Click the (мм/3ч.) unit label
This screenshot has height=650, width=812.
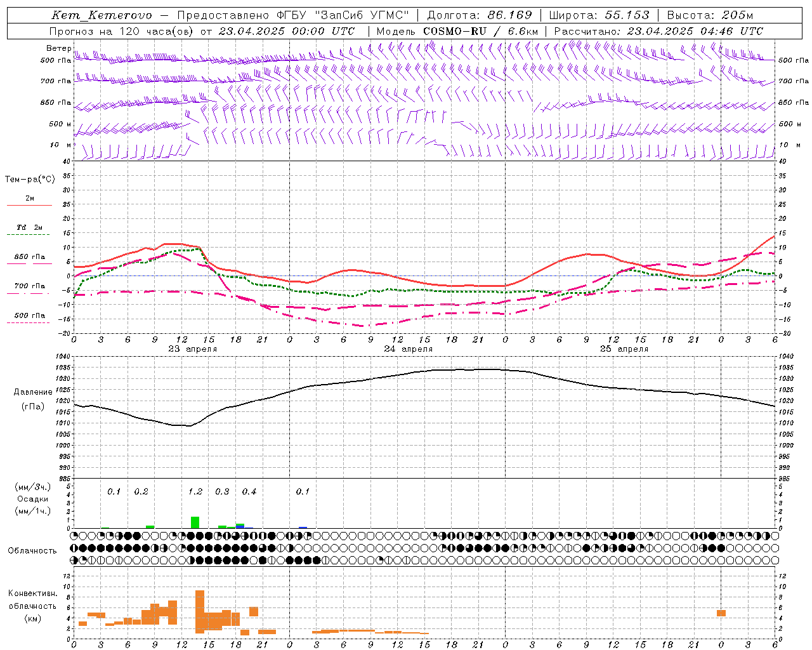33,487
